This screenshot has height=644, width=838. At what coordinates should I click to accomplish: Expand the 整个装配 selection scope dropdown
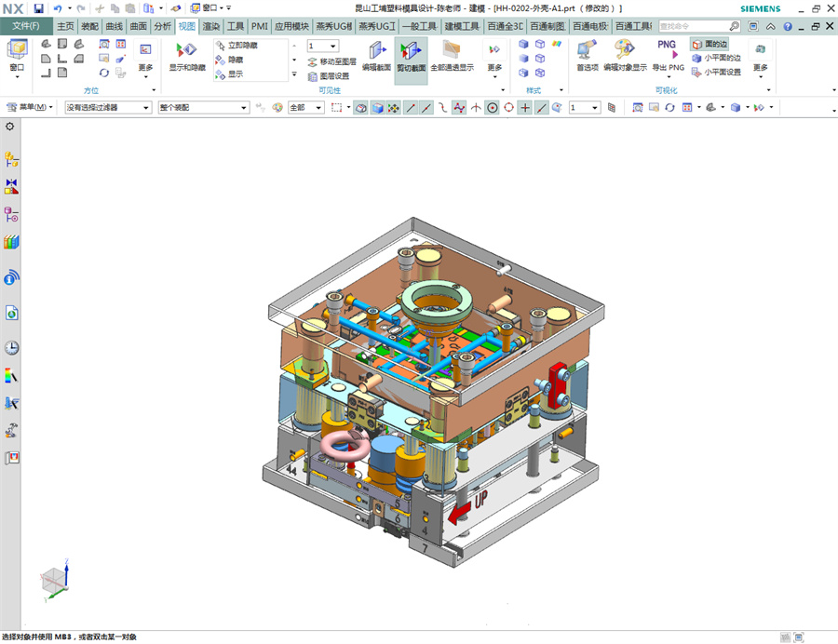[x=203, y=108]
